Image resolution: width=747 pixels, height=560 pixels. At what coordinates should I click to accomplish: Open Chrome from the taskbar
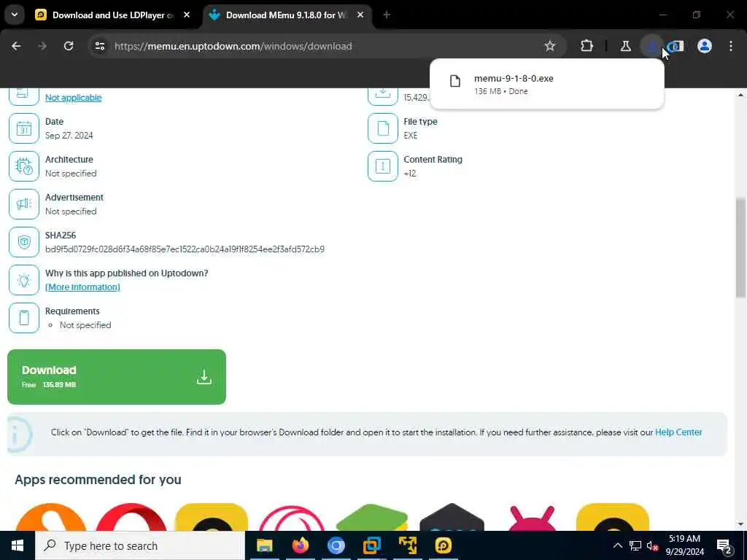pos(336,545)
